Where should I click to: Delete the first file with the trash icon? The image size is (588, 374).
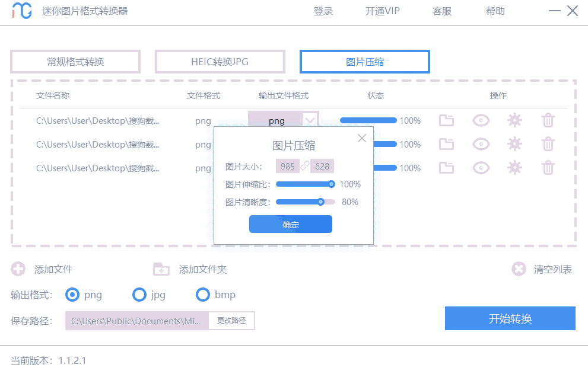[x=548, y=120]
